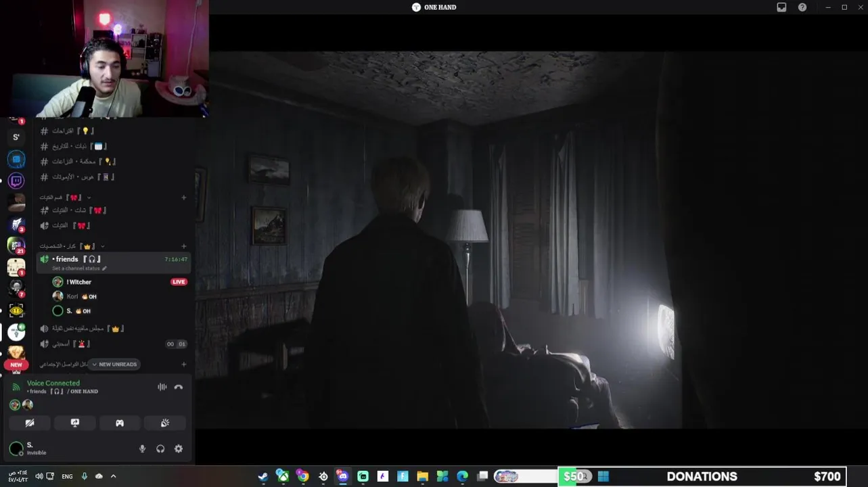
Task: Show hidden system tray icons
Action: coord(113,476)
